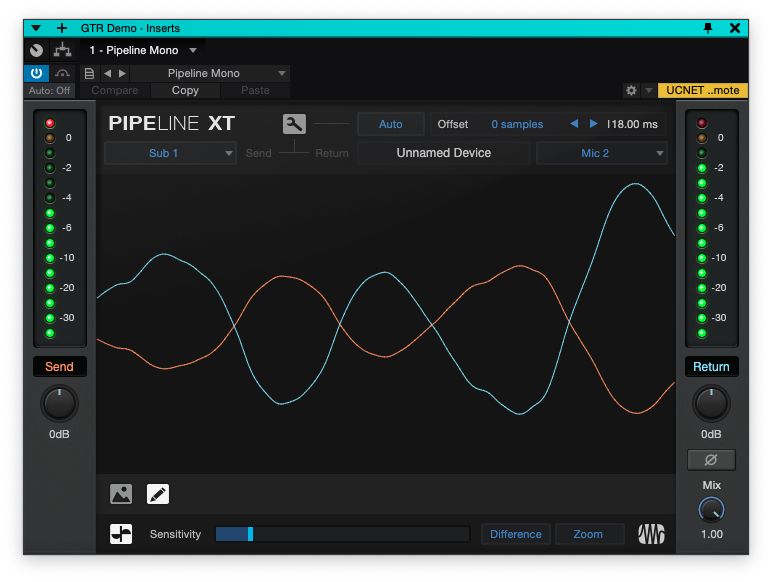Add an insert with the plus icon

[x=62, y=28]
